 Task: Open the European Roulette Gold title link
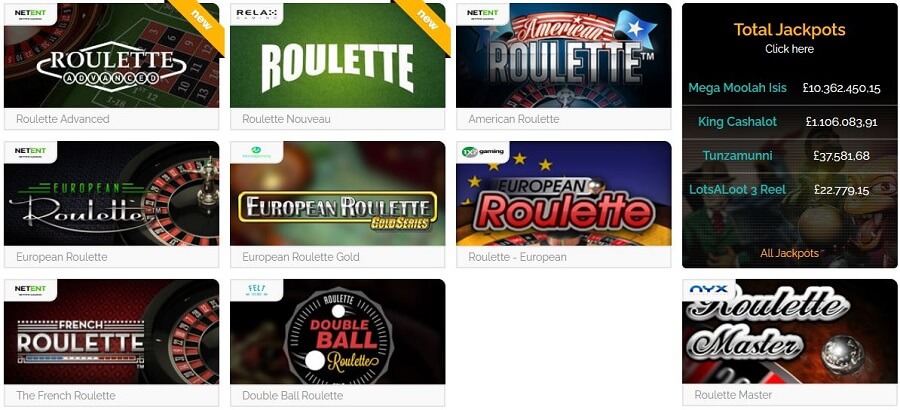[x=301, y=257]
